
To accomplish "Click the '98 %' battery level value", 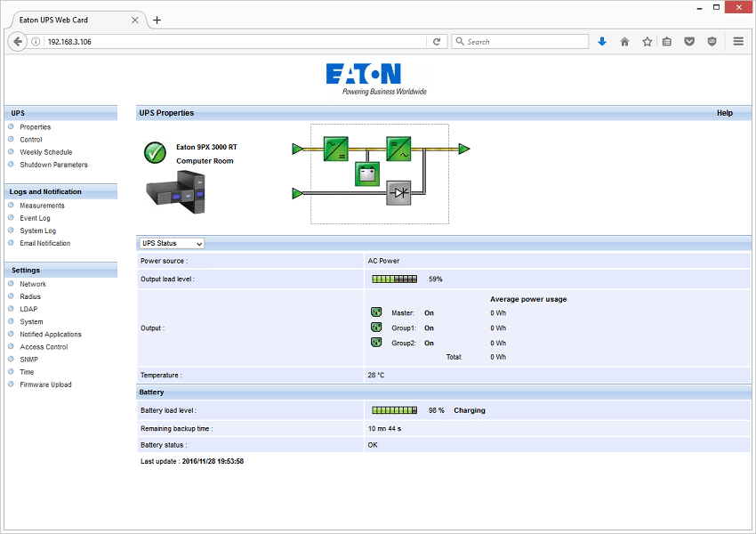I will click(437, 410).
